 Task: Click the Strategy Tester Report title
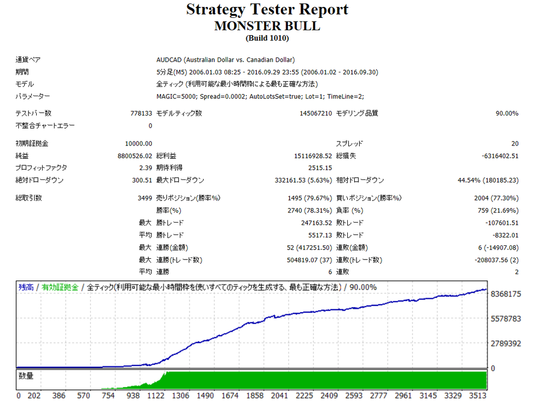pos(267,9)
